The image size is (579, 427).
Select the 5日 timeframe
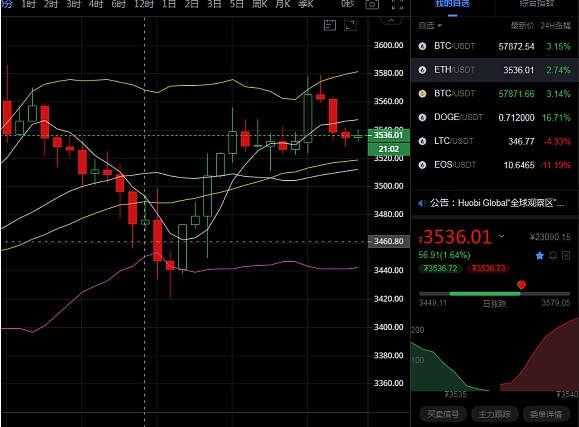tap(236, 4)
